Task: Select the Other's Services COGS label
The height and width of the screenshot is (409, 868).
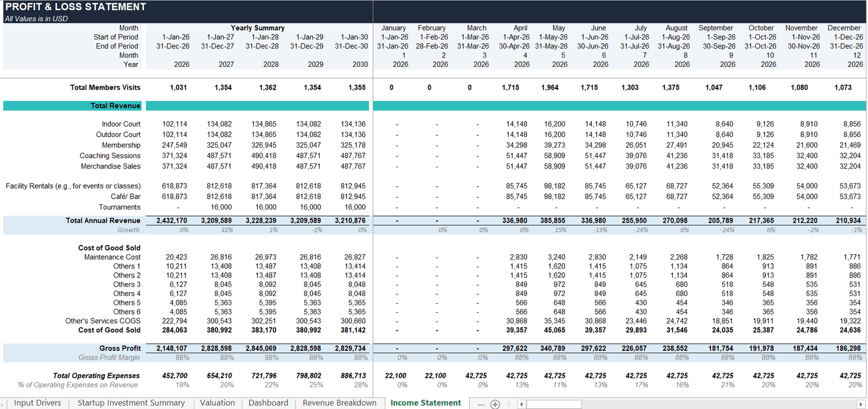Action: pyautogui.click(x=103, y=321)
